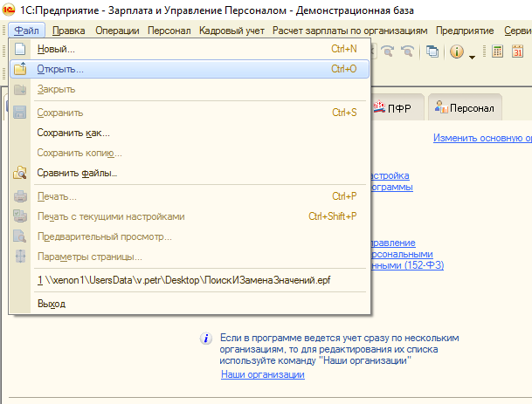The image size is (532, 404).
Task: Click the orange info help icon
Action: pyautogui.click(x=457, y=51)
